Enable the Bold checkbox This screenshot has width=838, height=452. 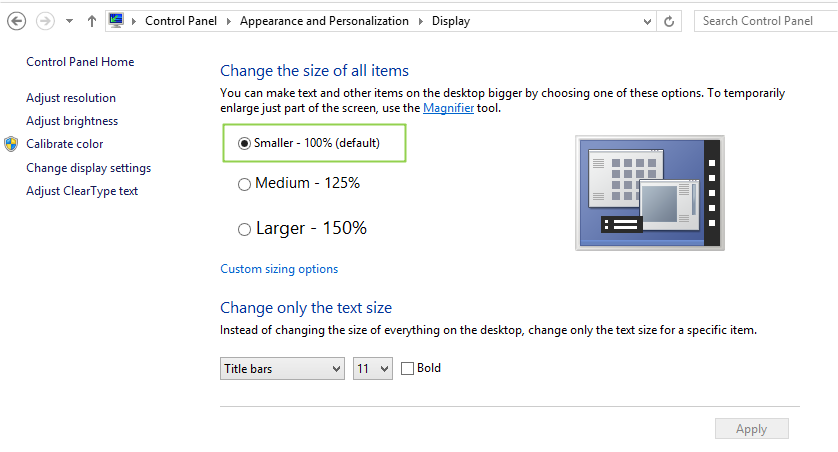[x=407, y=369]
